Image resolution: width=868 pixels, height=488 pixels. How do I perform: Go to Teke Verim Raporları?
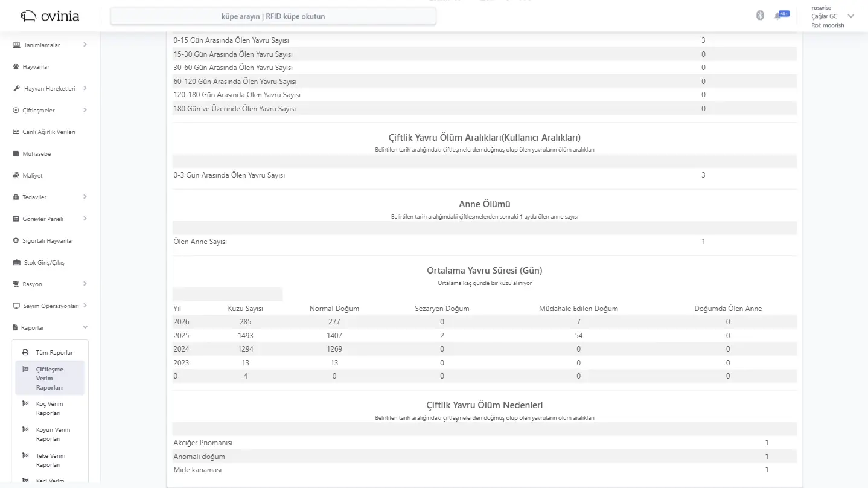point(49,460)
